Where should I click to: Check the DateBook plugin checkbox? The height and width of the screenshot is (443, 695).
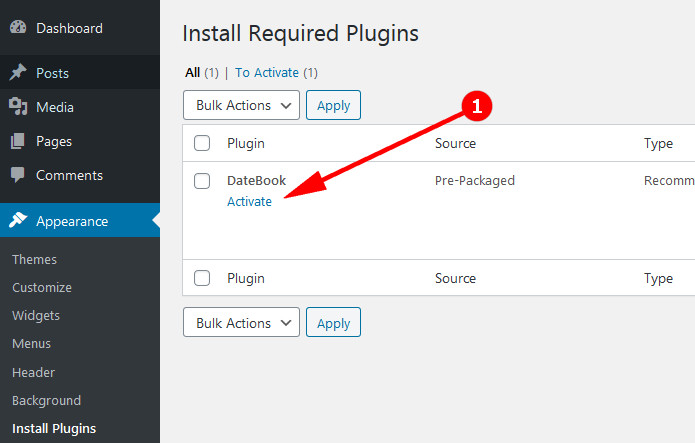(202, 181)
